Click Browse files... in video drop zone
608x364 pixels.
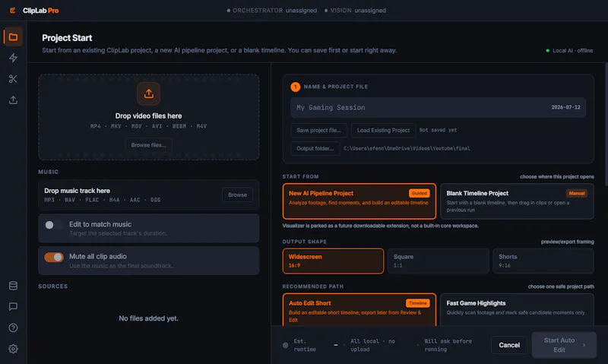[x=148, y=145]
